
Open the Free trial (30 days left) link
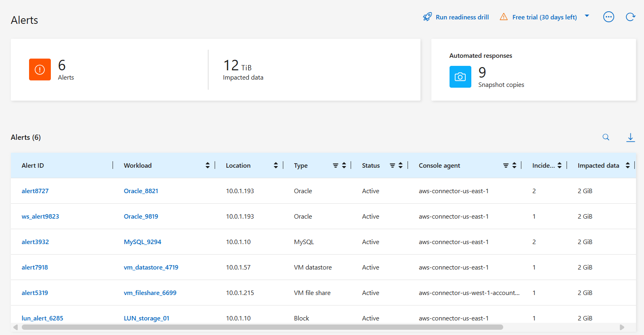pyautogui.click(x=544, y=17)
